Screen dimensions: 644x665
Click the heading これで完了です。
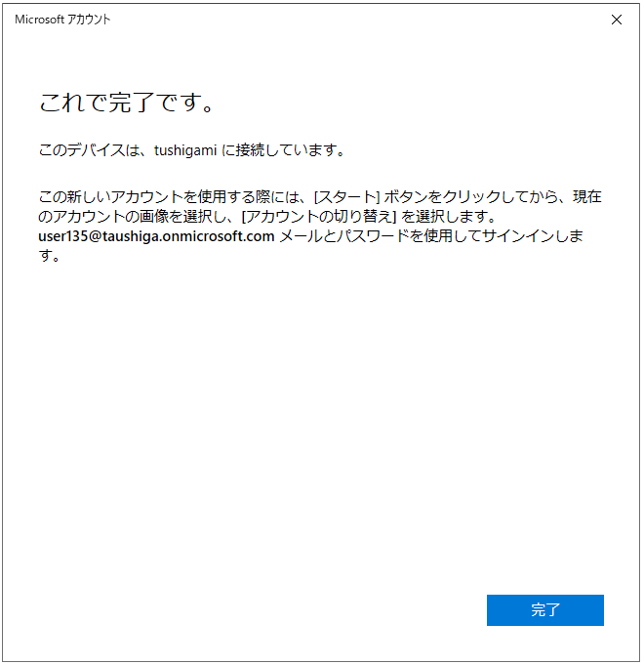point(127,103)
